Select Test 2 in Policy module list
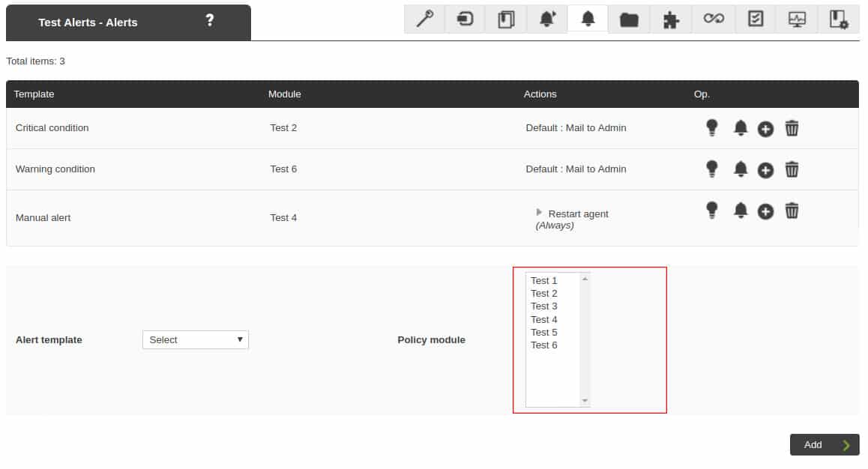Viewport: 868px width, 469px height. click(543, 293)
